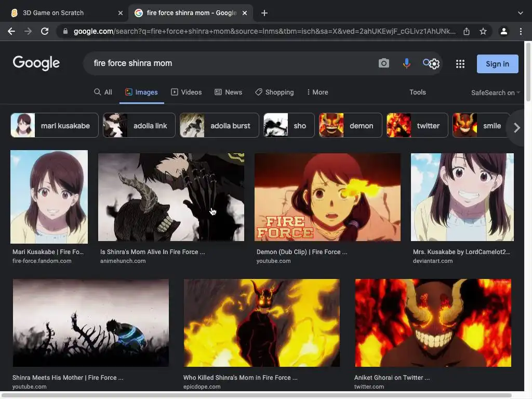This screenshot has width=532, height=399.
Task: Search by image using the camera icon
Action: [384, 63]
